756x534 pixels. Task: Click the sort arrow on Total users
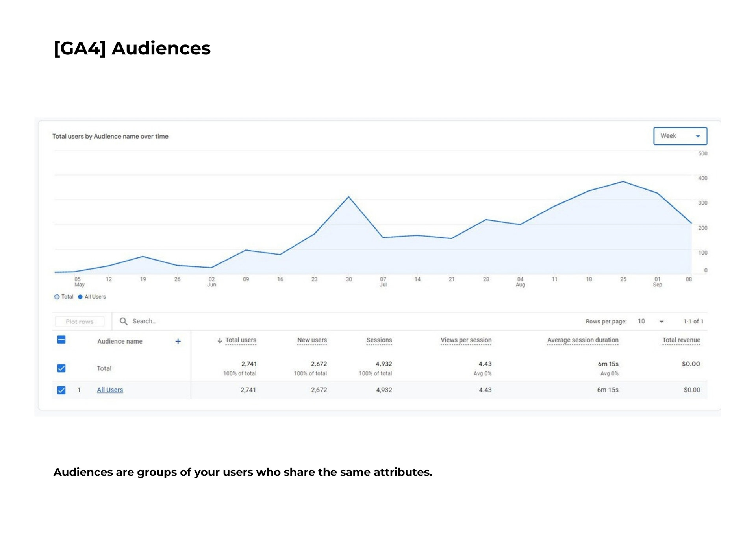[x=220, y=340]
